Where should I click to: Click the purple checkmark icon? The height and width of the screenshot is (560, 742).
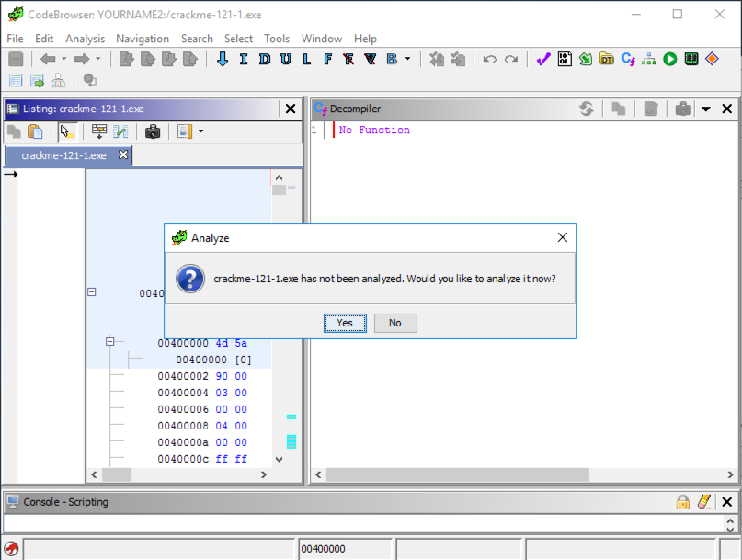543,59
